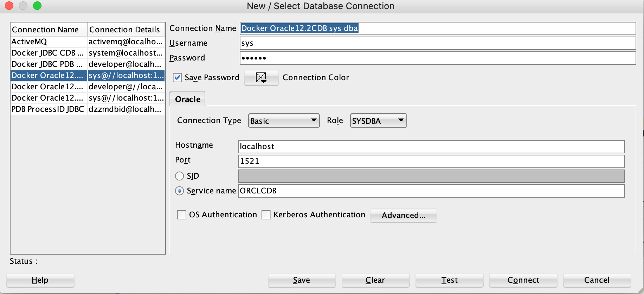Open the Role dropdown showing SYSDBA
The image size is (644, 294).
tap(378, 121)
